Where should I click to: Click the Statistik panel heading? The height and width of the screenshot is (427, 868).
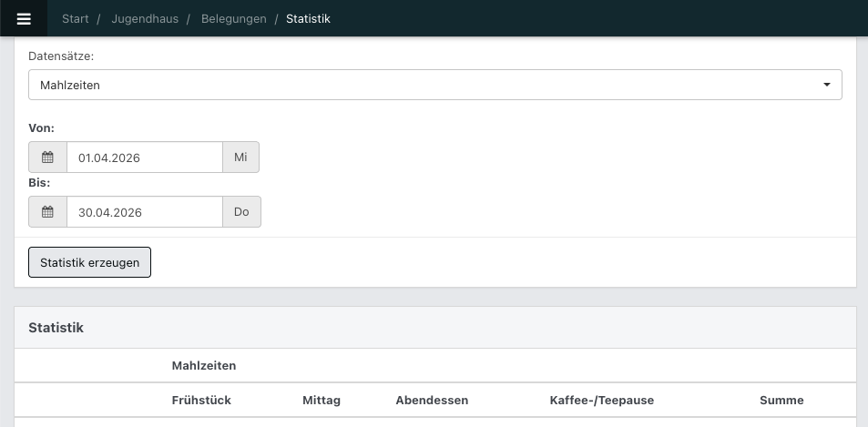point(56,328)
